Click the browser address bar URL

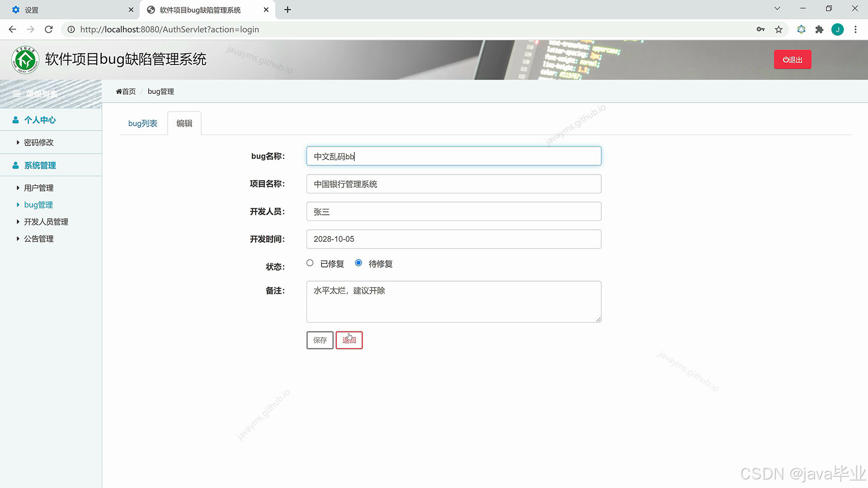click(170, 29)
